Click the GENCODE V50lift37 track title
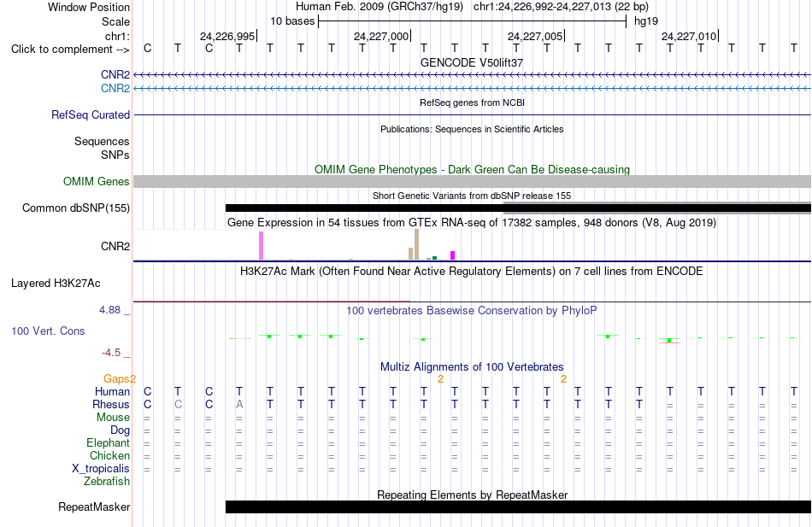The height and width of the screenshot is (527, 812). click(472, 62)
